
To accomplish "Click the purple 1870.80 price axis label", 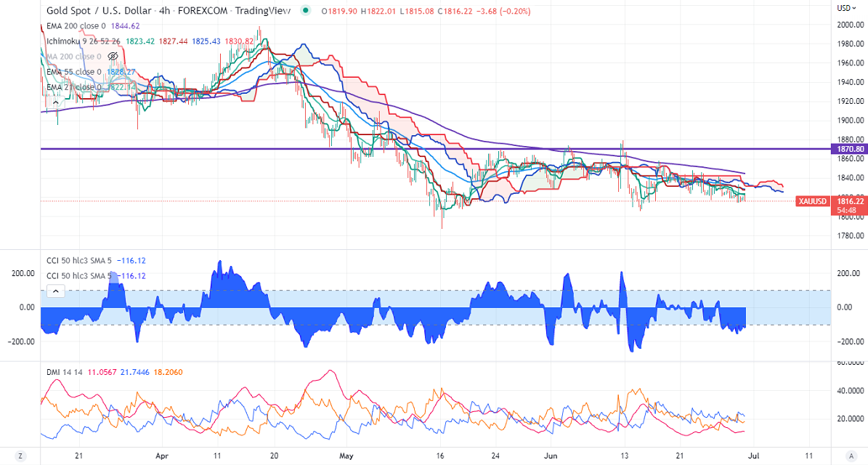I will point(848,149).
